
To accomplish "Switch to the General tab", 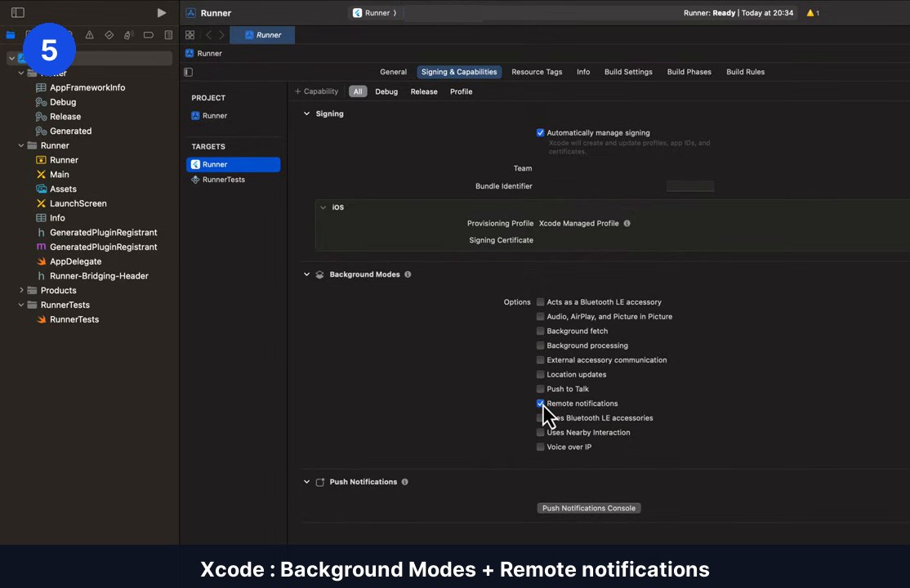I will (x=393, y=72).
